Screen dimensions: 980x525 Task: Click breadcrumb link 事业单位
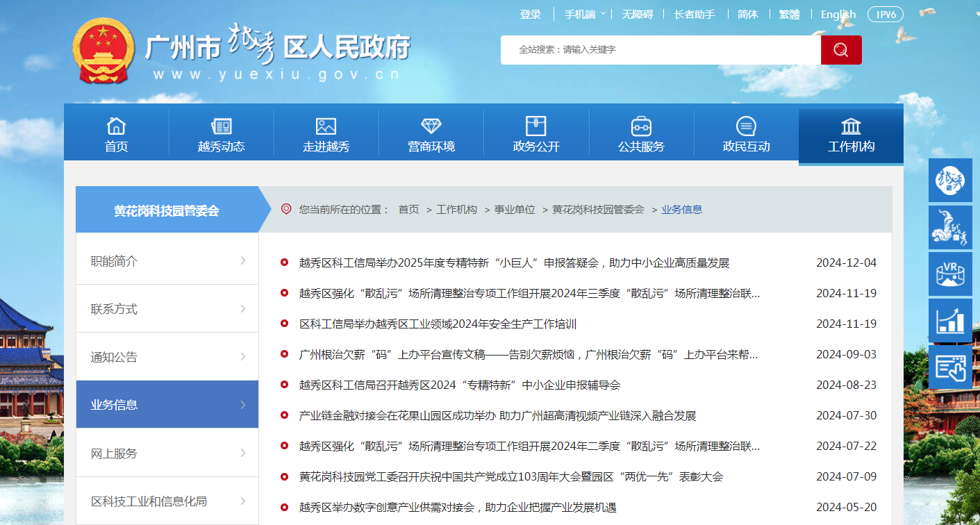[x=515, y=209]
